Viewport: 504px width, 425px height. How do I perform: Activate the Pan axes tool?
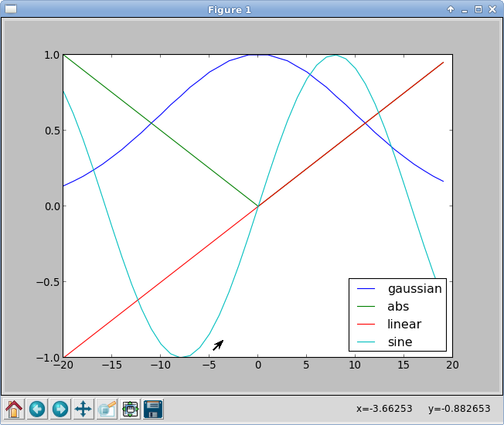83,409
